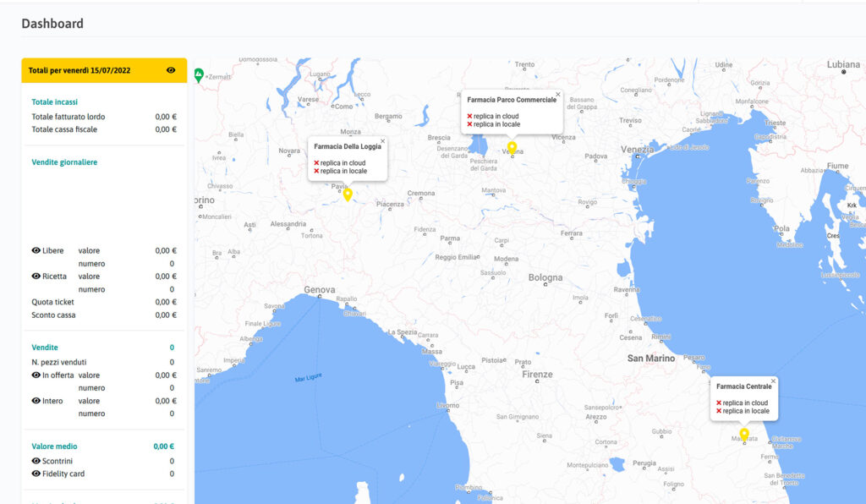Toggle visibility of Scontrini row
This screenshot has height=504, width=866.
pyautogui.click(x=36, y=461)
